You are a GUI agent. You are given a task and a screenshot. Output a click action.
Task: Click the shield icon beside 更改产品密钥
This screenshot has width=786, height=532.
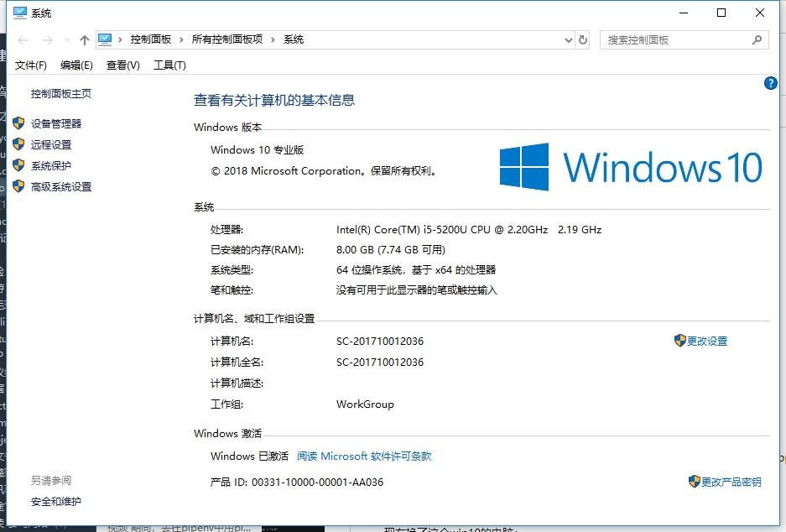695,482
